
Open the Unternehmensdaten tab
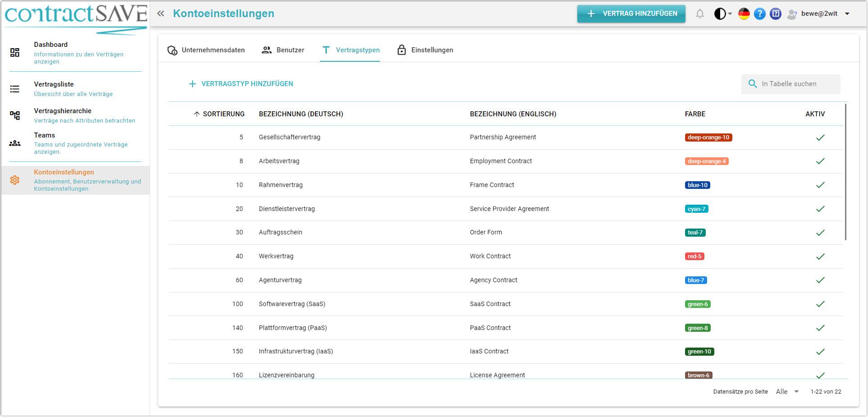point(206,50)
